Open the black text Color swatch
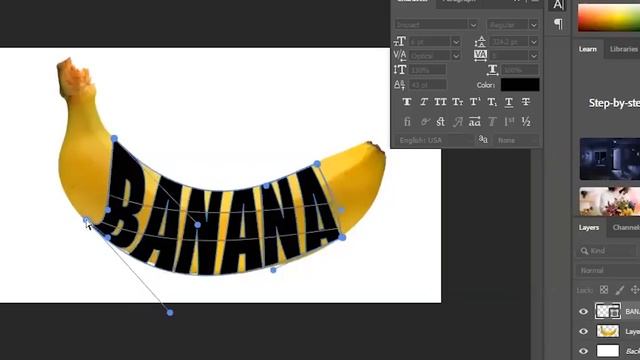 point(520,84)
